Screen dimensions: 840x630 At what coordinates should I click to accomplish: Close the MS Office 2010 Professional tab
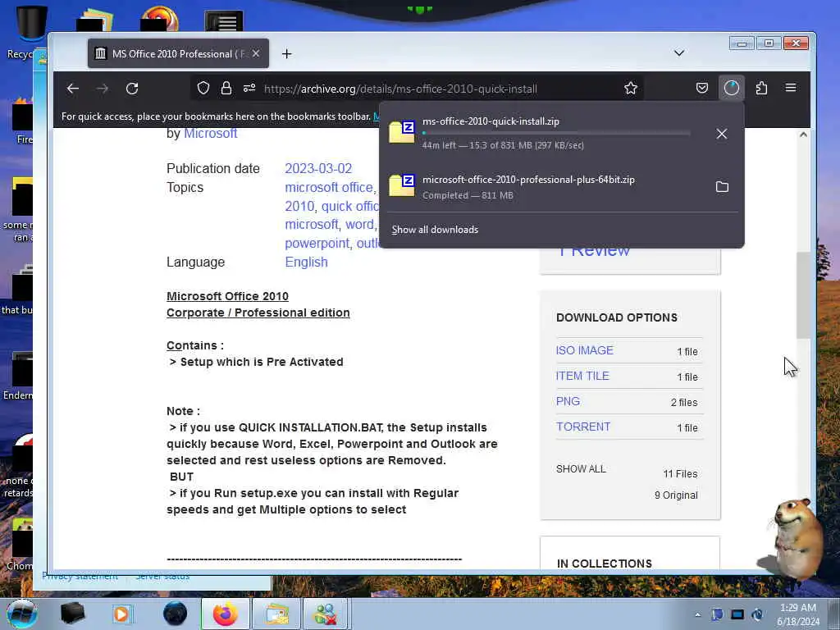coord(256,53)
